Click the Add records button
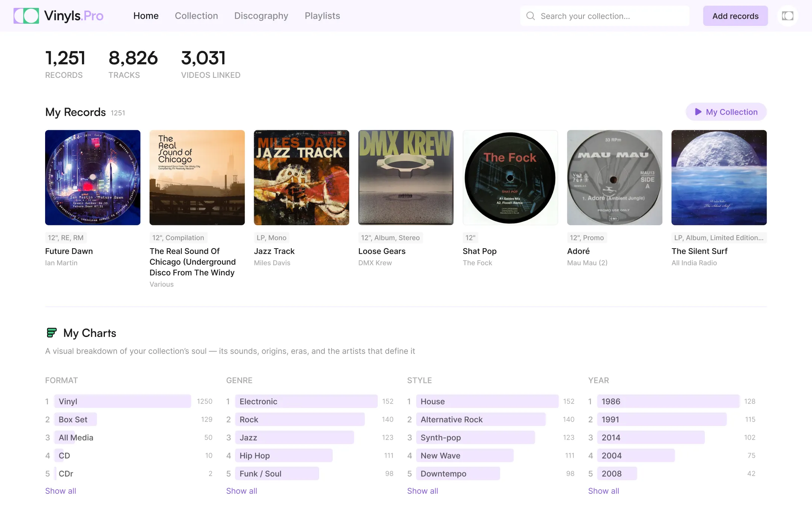 [x=735, y=16]
